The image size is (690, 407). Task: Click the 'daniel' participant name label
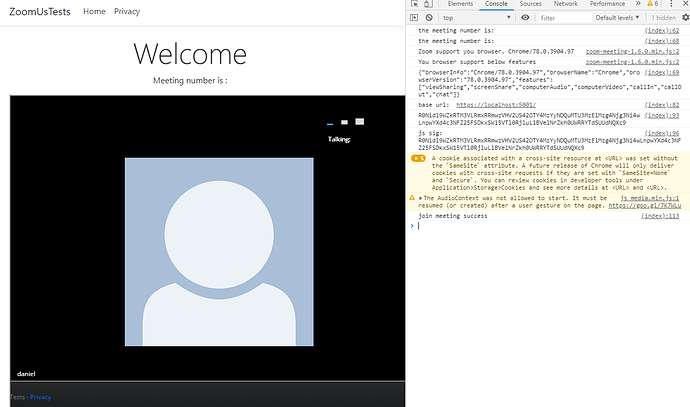(26, 374)
